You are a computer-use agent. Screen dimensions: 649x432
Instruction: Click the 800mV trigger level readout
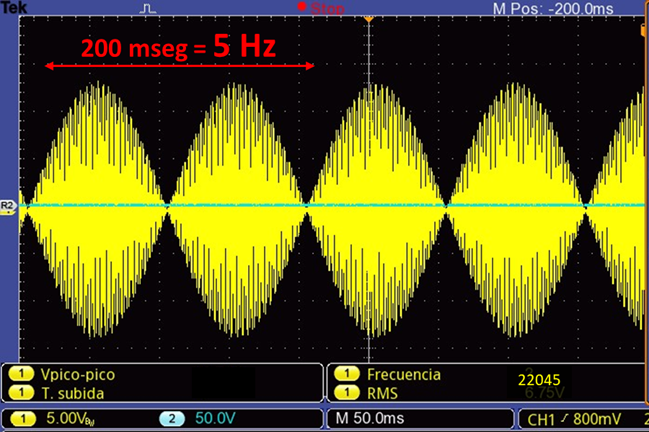pos(597,419)
